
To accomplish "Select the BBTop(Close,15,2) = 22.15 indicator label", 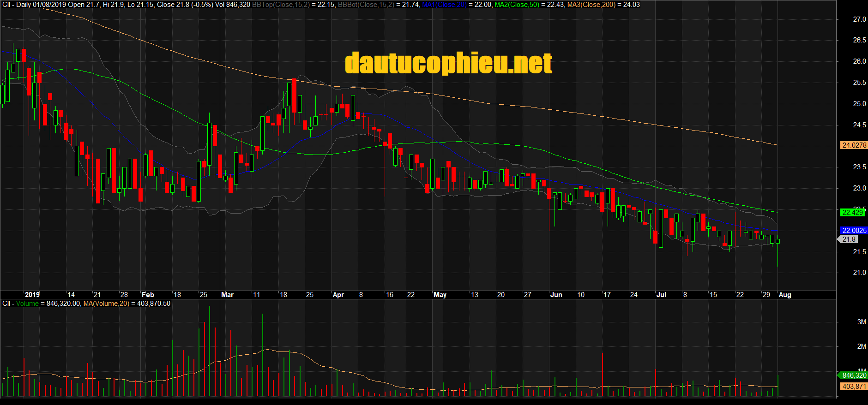I will 293,5.
